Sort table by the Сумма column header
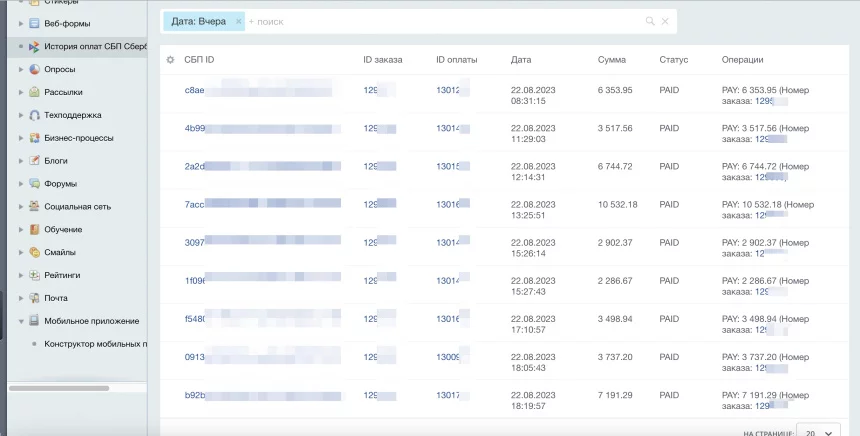 click(611, 60)
